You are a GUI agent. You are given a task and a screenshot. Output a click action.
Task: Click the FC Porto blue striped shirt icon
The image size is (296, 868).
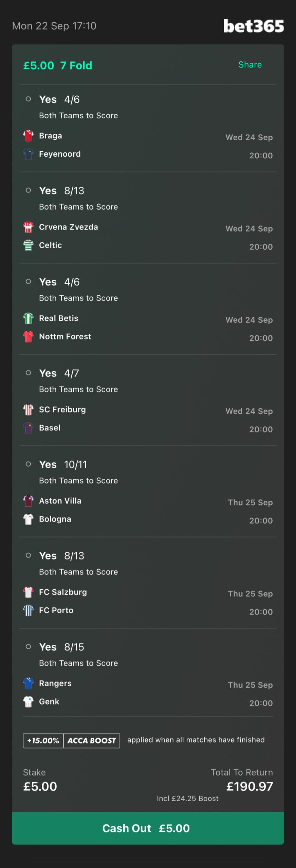pos(28,610)
